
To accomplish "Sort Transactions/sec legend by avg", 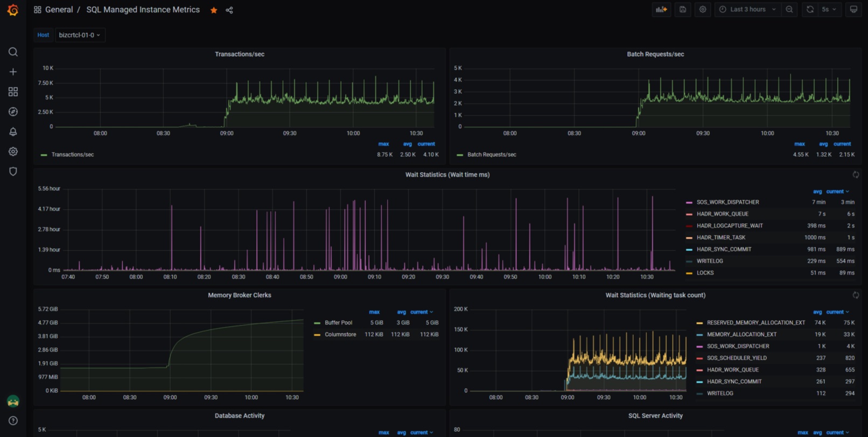I will click(x=407, y=144).
